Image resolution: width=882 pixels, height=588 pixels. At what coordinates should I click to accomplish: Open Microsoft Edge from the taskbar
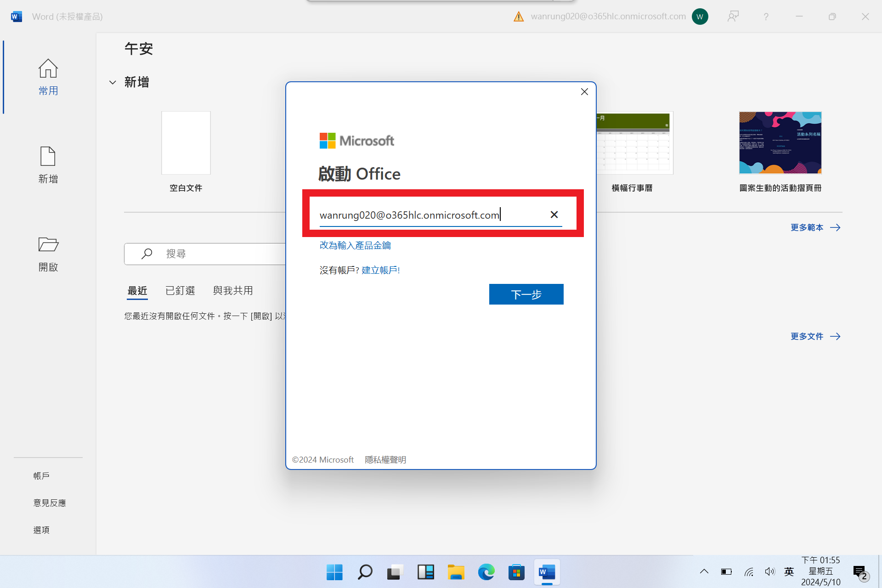coord(486,572)
